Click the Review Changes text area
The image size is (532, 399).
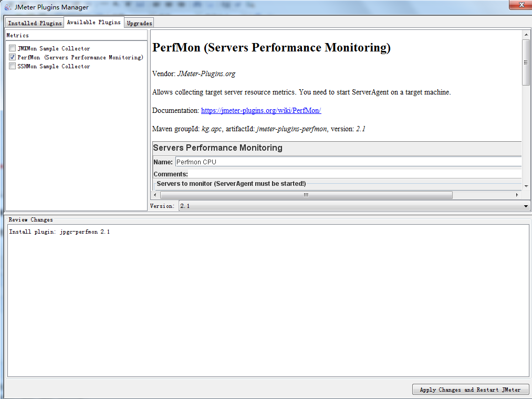point(268,300)
